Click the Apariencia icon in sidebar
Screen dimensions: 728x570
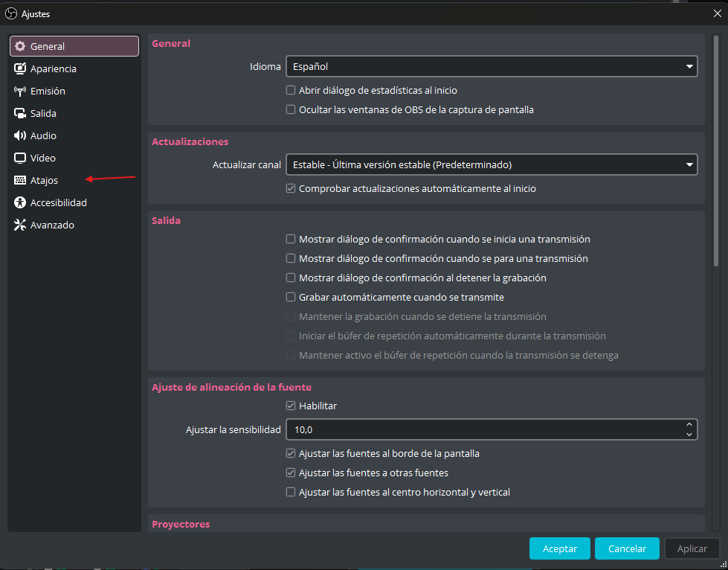click(x=20, y=68)
